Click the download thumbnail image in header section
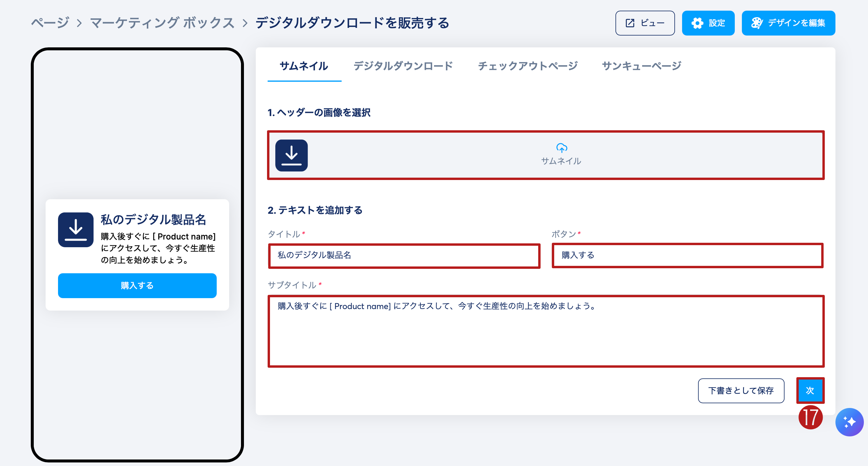Viewport: 868px width, 466px height. point(292,155)
